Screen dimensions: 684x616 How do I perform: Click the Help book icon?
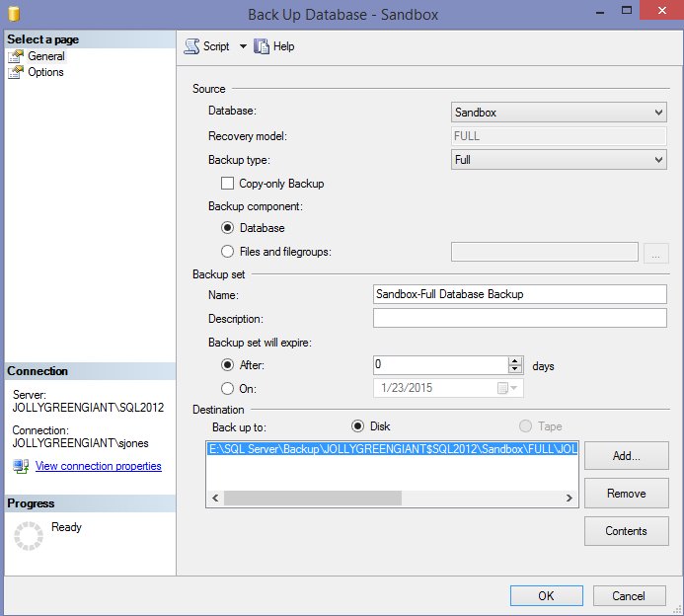[262, 46]
